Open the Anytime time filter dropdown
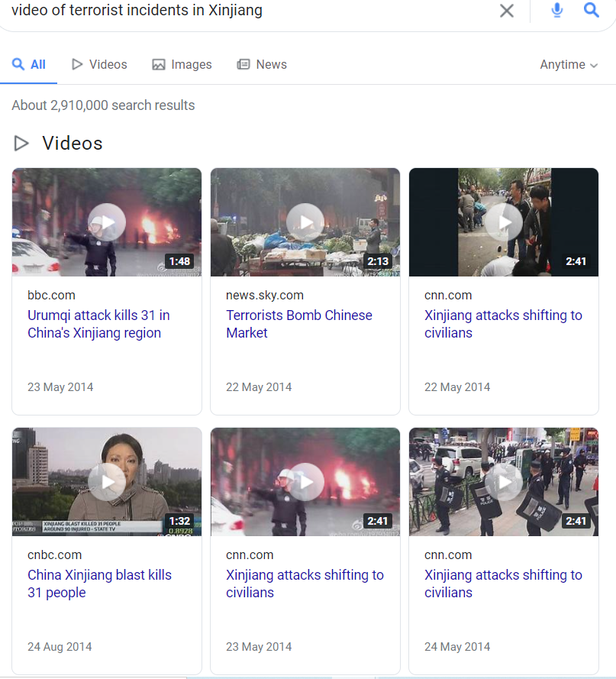The image size is (616, 679). click(569, 64)
